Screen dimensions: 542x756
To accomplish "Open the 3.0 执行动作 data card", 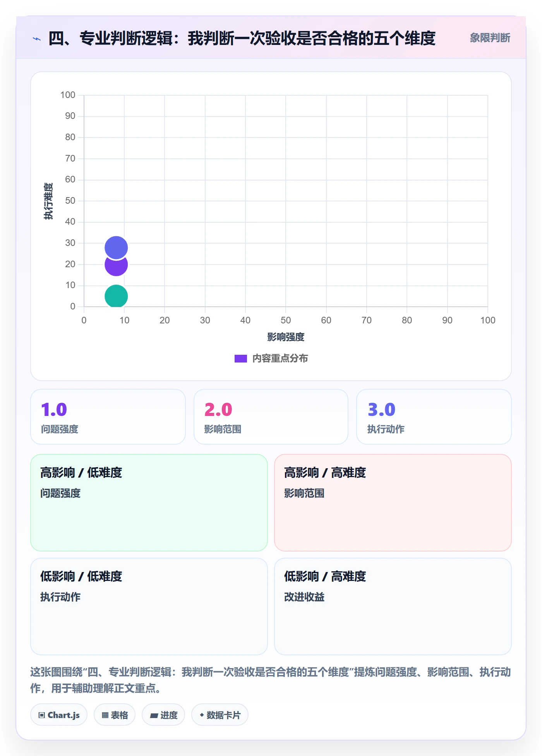I will point(434,417).
